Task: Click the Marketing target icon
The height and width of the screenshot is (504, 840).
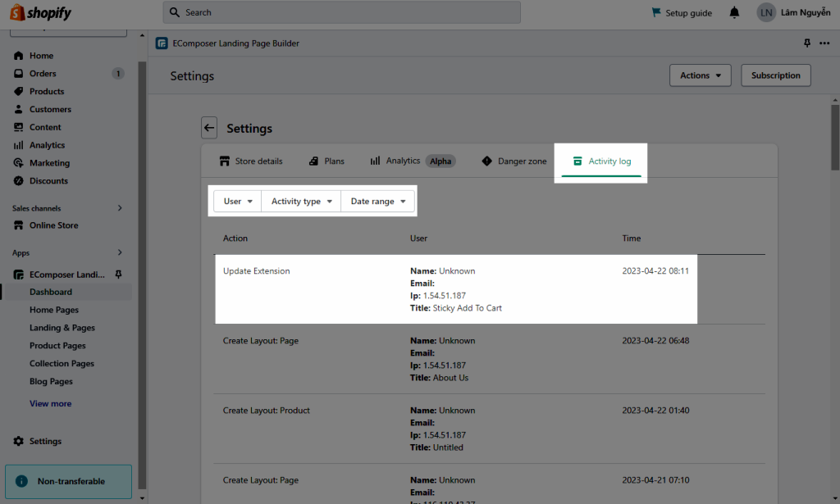Action: [18, 163]
